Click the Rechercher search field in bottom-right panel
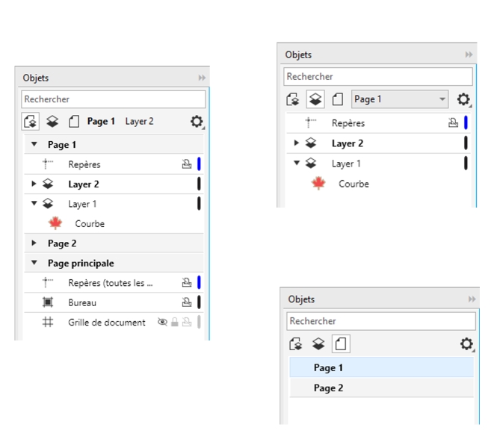491x448 pixels. click(x=380, y=321)
